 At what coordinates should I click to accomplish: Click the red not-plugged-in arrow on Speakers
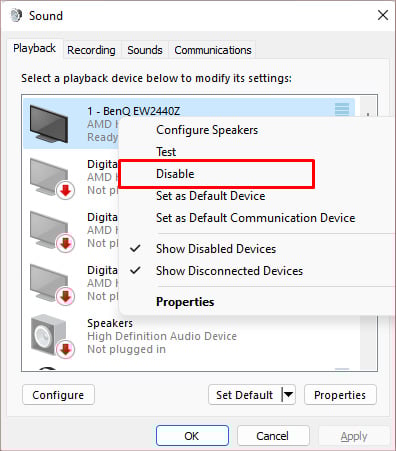click(65, 349)
